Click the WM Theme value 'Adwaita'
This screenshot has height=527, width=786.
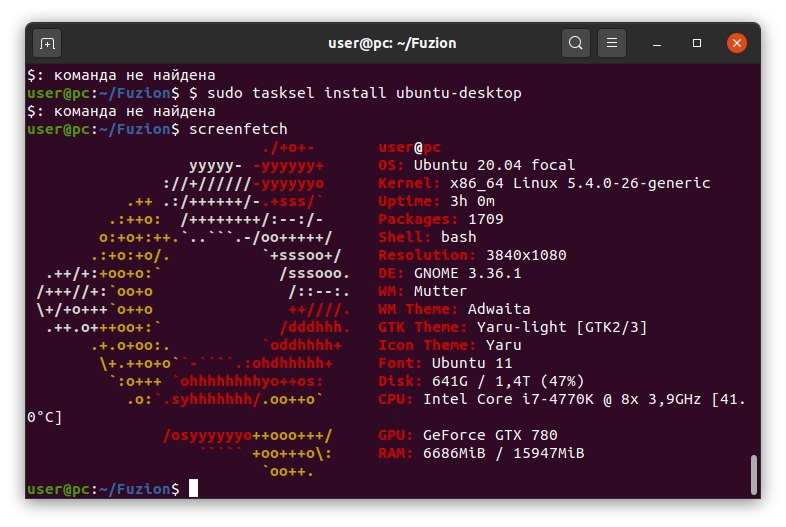click(499, 309)
